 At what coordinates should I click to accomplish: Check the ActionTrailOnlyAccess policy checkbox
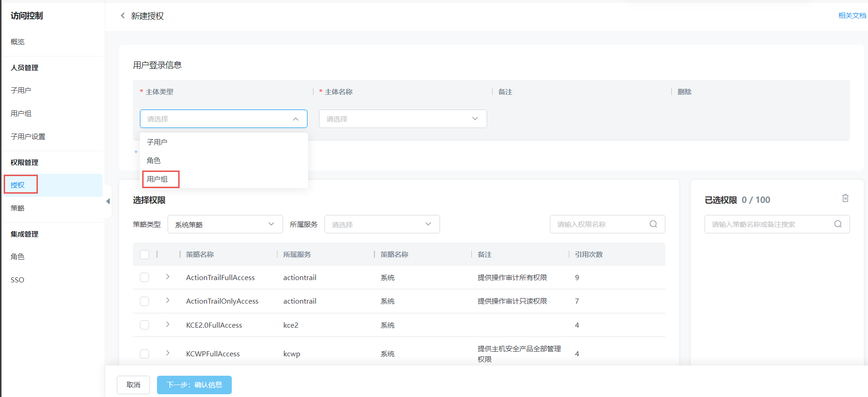click(145, 301)
